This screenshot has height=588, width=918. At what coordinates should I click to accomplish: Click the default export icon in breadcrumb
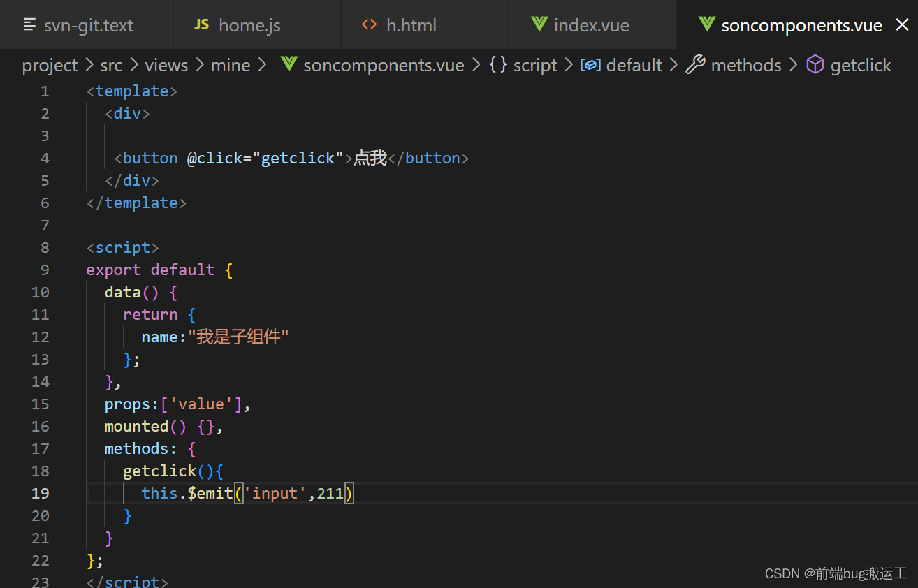tap(590, 64)
